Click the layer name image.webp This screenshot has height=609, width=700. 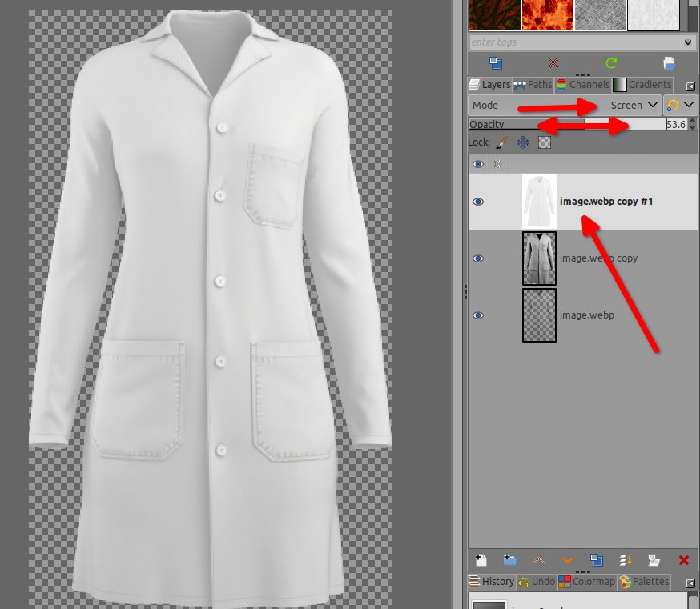click(x=586, y=315)
